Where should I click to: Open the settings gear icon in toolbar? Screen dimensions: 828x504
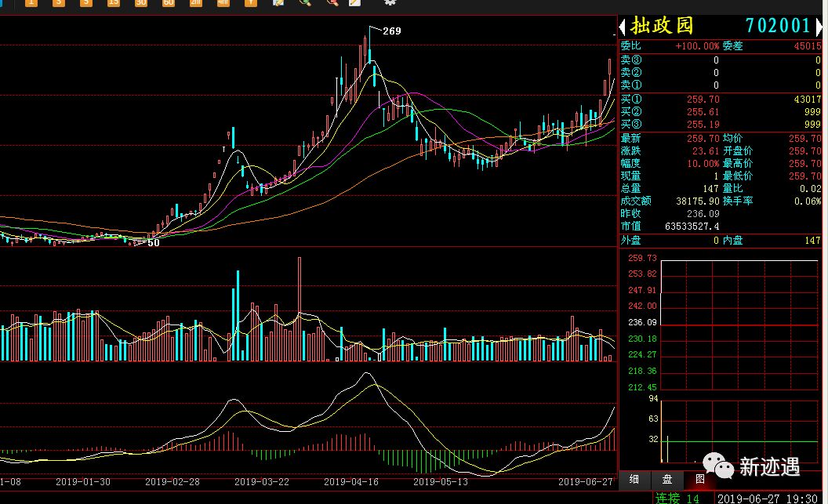coord(390,2)
